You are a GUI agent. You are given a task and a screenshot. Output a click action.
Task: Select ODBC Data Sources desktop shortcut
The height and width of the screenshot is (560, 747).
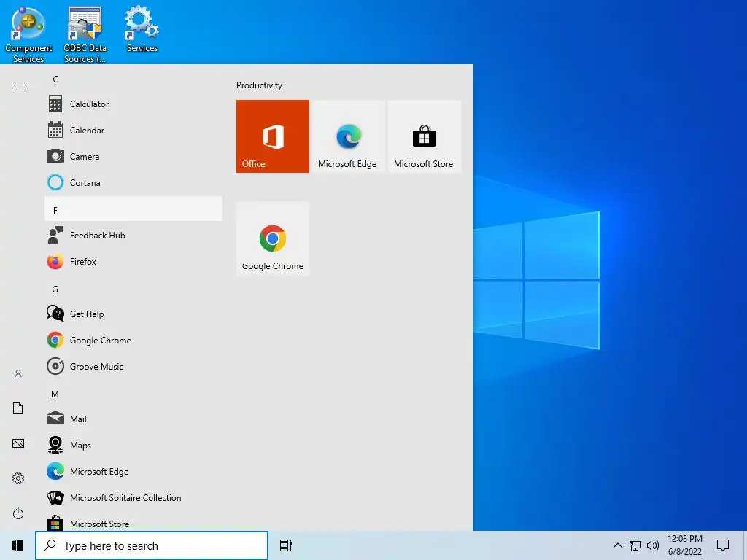[x=85, y=34]
